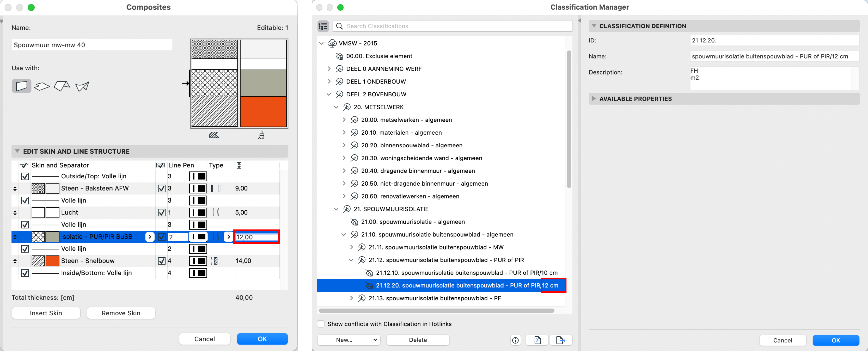Click the import classification icon
Screen dimensions: 868x351
point(537,340)
